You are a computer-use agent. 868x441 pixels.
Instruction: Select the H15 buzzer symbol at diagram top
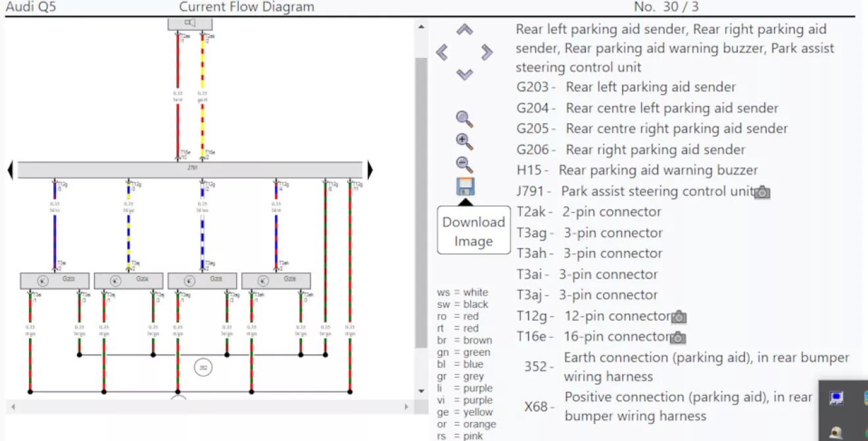click(x=190, y=23)
